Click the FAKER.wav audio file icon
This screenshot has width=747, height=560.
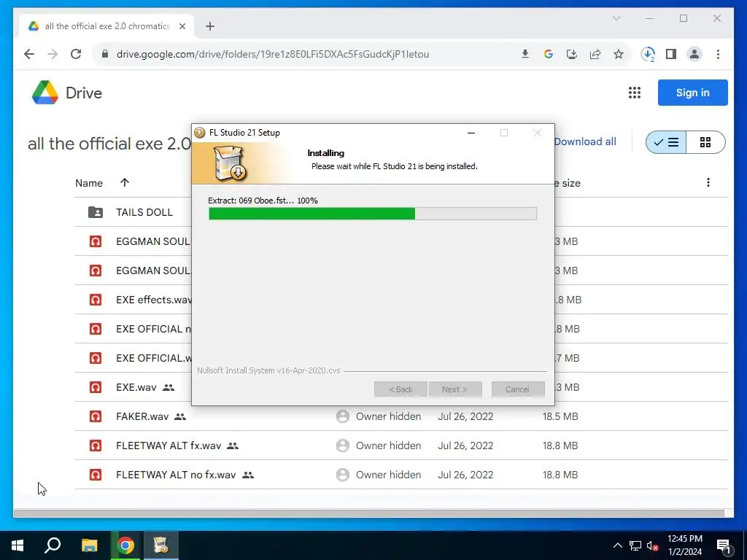pos(96,416)
